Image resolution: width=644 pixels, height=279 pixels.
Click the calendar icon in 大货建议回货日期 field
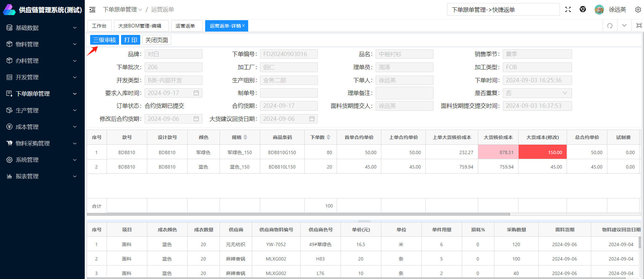[312, 119]
